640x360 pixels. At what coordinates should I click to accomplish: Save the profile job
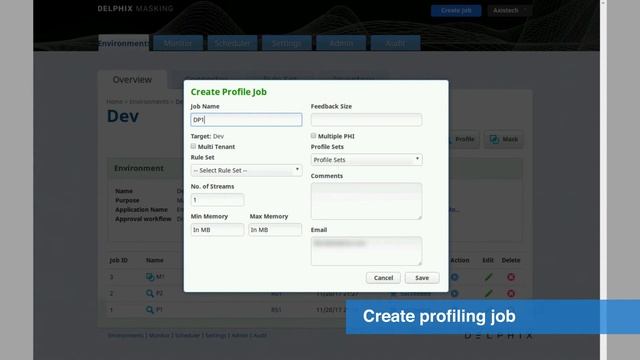point(422,278)
